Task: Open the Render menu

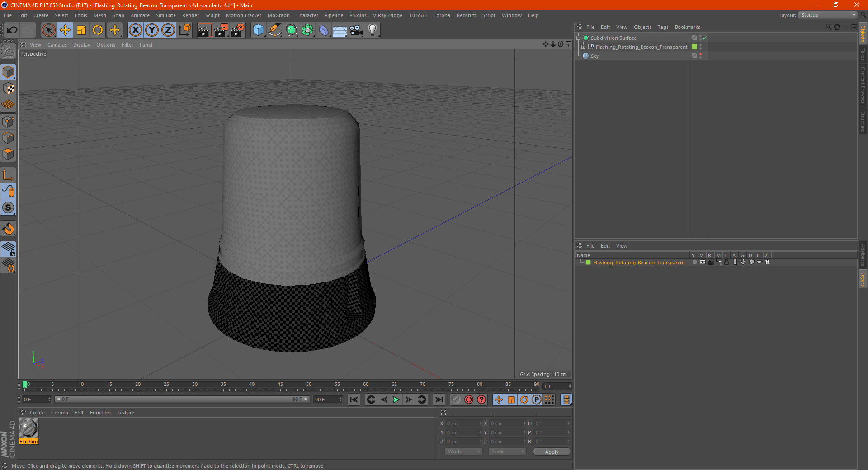Action: tap(190, 15)
